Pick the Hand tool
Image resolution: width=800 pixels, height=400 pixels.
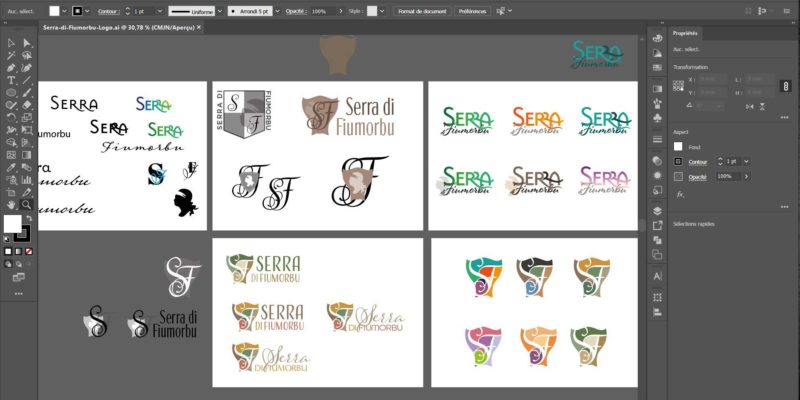10,204
